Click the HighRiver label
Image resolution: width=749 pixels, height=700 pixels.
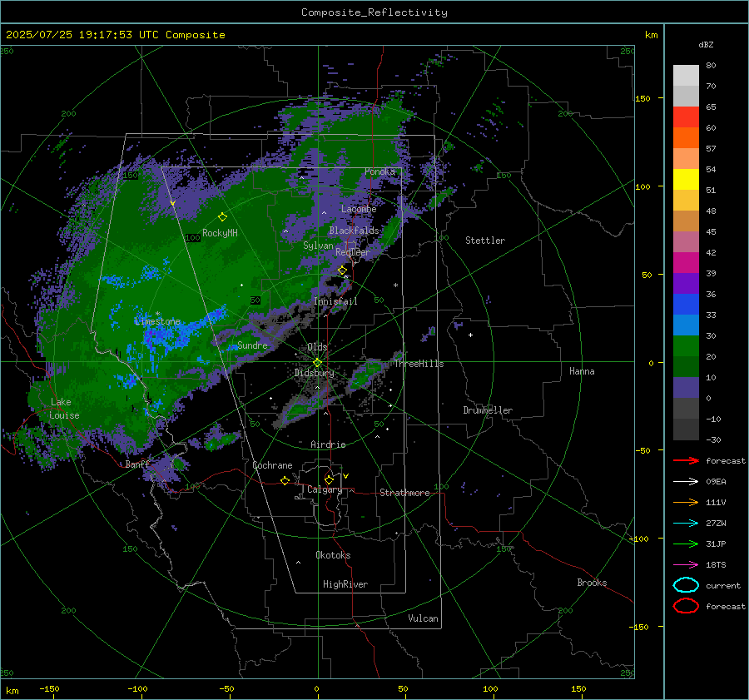point(345,584)
